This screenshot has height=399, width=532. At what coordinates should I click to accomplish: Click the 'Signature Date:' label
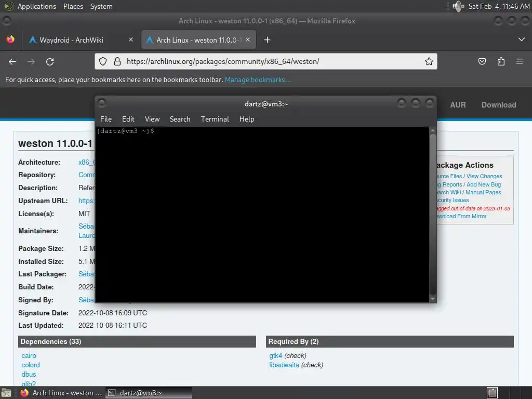coord(43,313)
